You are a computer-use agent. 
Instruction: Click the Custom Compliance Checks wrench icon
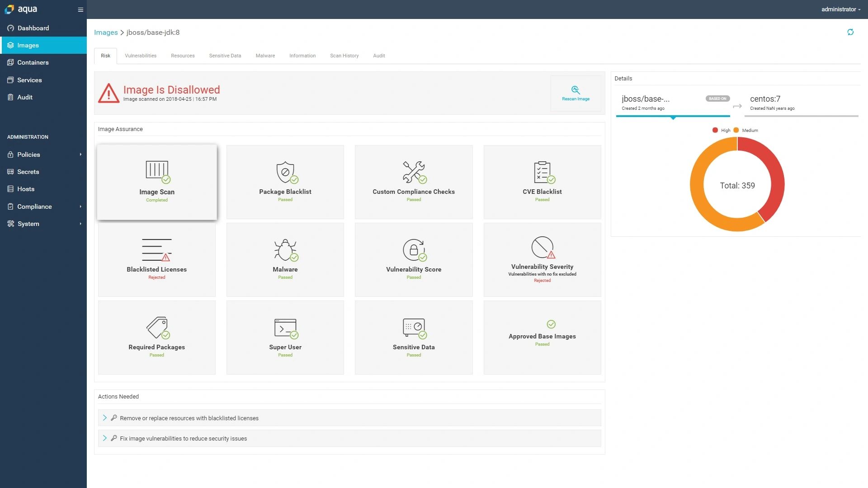coord(414,172)
